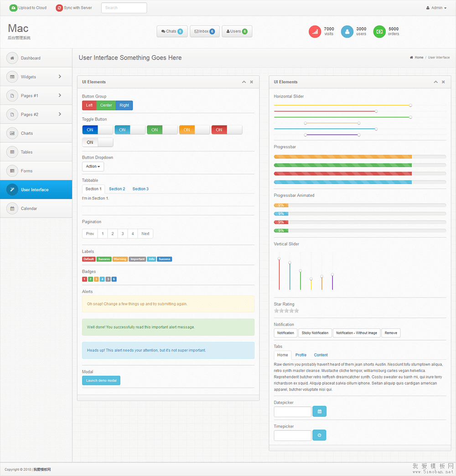Open the Action button dropdown
Screen dimensions: 456x476
tap(93, 166)
